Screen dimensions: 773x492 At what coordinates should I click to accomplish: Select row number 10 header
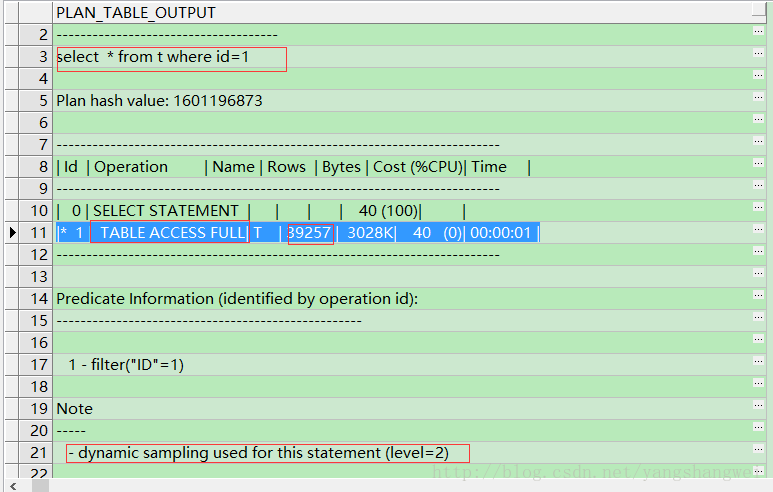(x=35, y=211)
